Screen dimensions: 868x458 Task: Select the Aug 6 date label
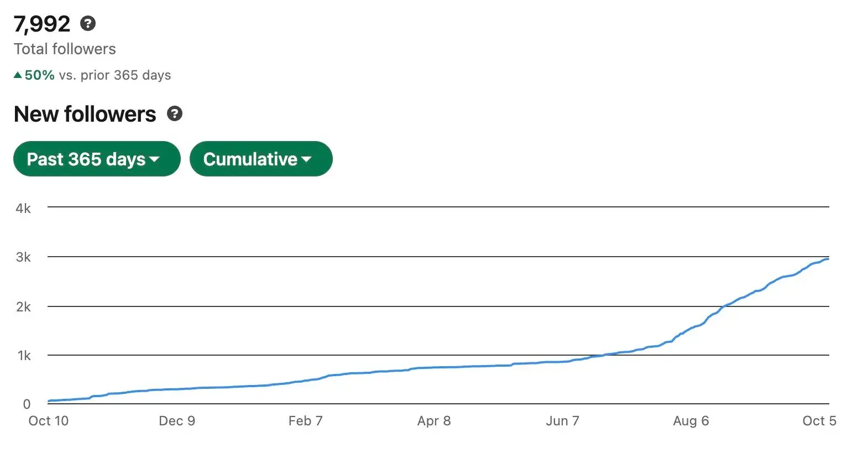point(691,421)
